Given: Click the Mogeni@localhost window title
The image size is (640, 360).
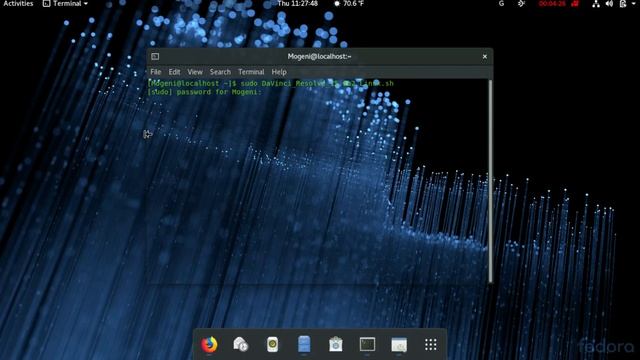Looking at the screenshot, I should (x=319, y=56).
